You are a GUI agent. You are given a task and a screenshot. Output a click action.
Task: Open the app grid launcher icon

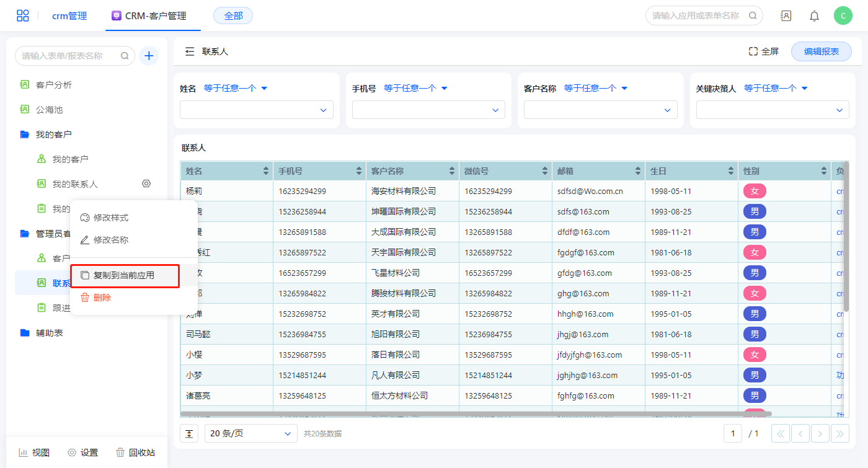pos(22,15)
